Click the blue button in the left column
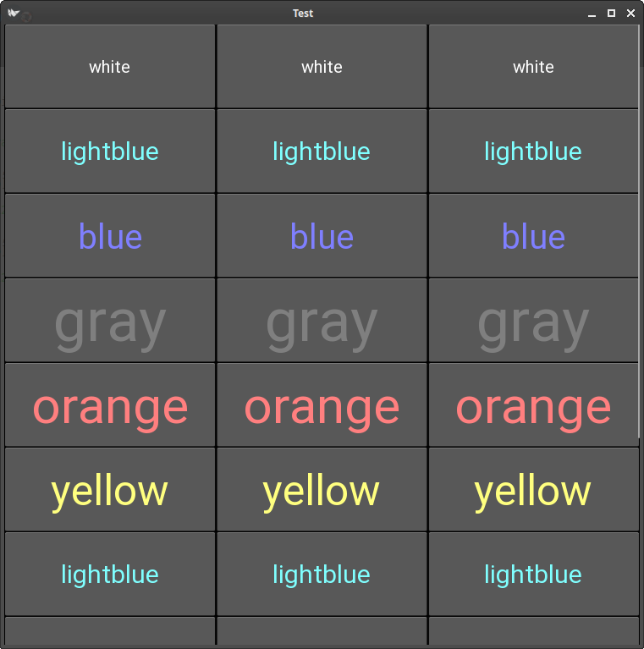 point(110,236)
